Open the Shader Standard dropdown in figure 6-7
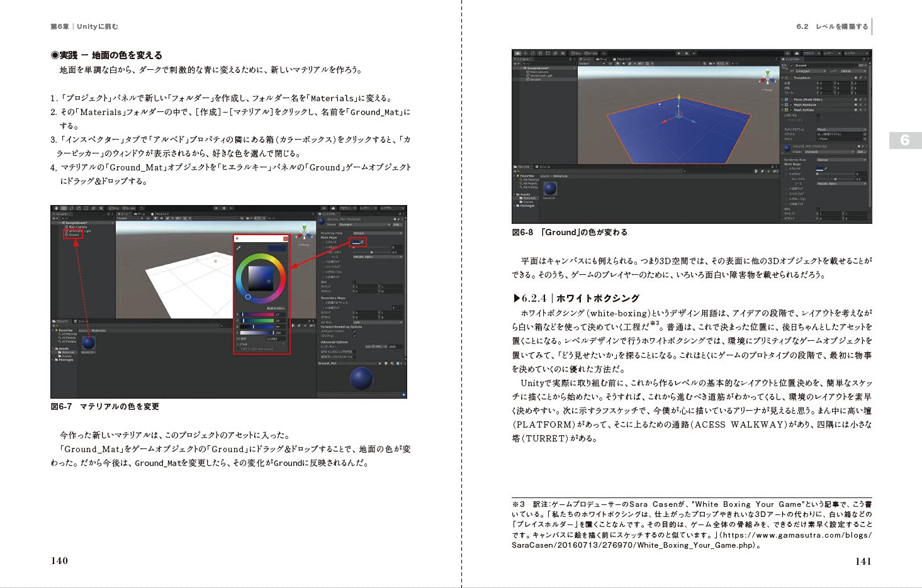The width and height of the screenshot is (922, 588). coord(364,225)
